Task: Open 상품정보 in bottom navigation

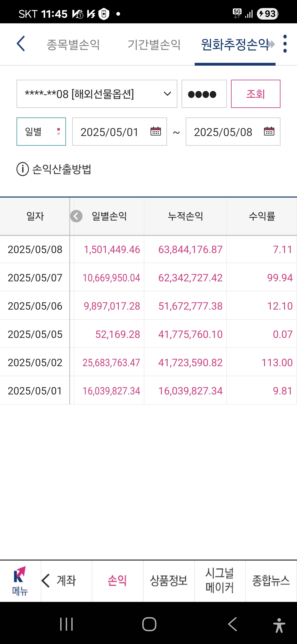Action: (169, 581)
